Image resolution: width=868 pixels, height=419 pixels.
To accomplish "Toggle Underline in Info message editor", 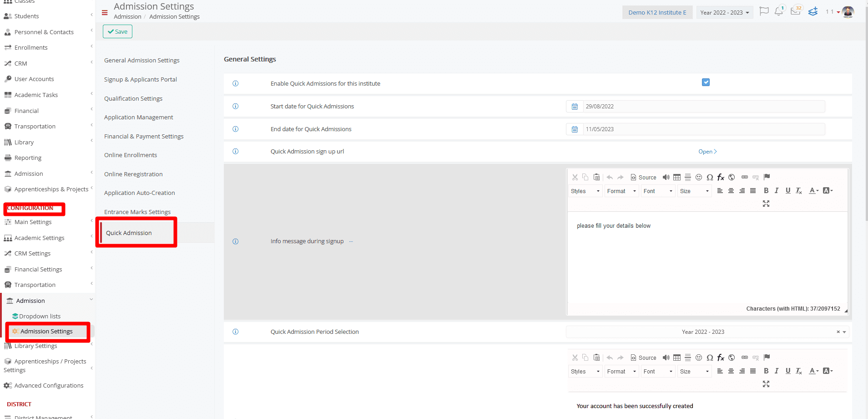I will tap(788, 191).
